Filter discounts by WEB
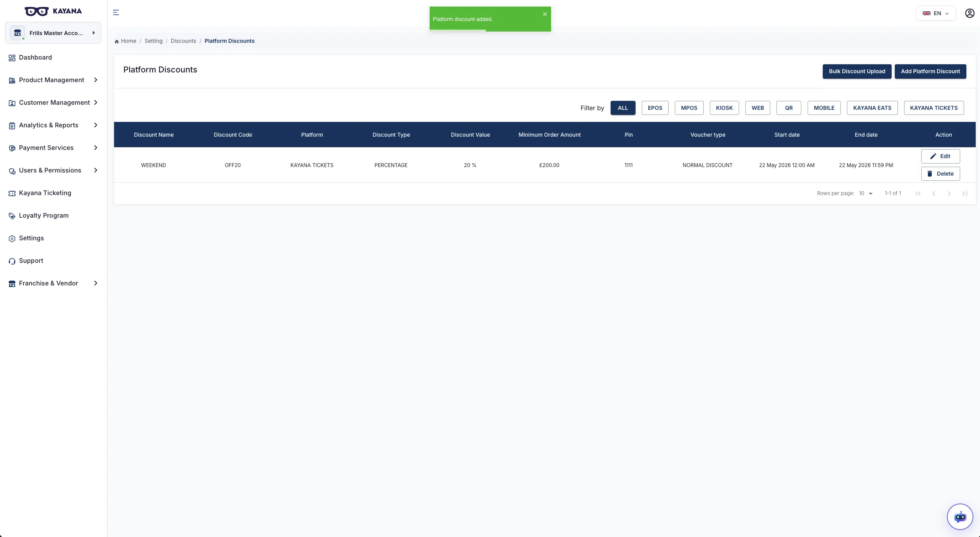 (x=758, y=108)
